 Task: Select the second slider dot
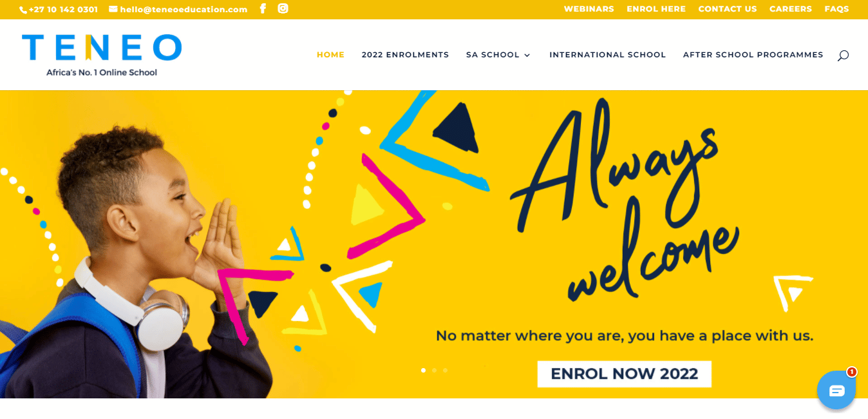coord(434,370)
